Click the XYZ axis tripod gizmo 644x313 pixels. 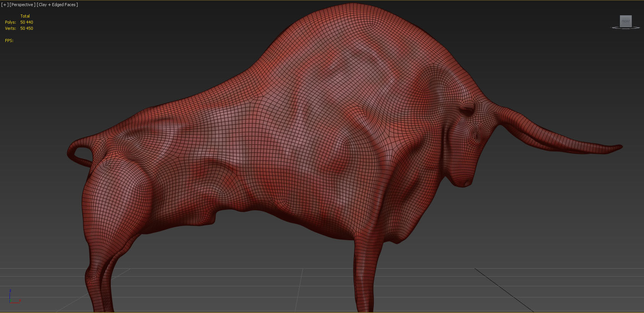pos(15,297)
